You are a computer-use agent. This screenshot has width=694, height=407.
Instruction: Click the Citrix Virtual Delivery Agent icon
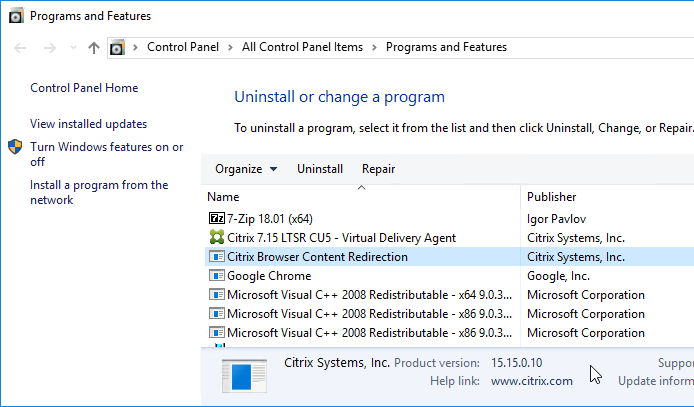217,237
